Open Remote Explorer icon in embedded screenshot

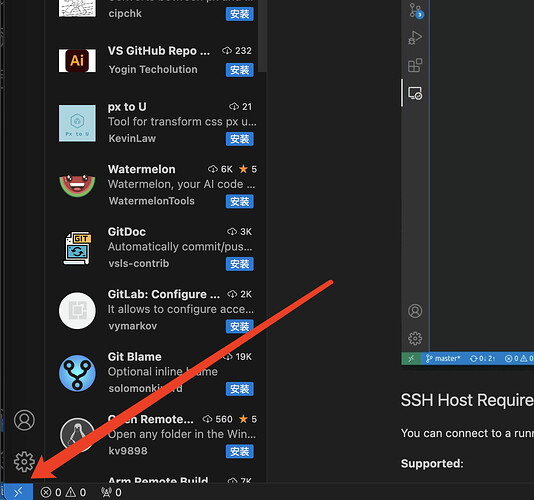415,93
